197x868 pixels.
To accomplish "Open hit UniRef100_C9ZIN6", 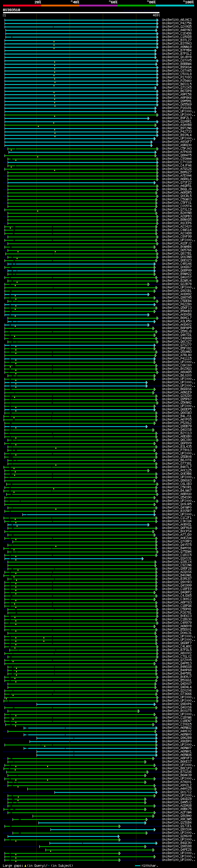I will pyautogui.click(x=177, y=565).
